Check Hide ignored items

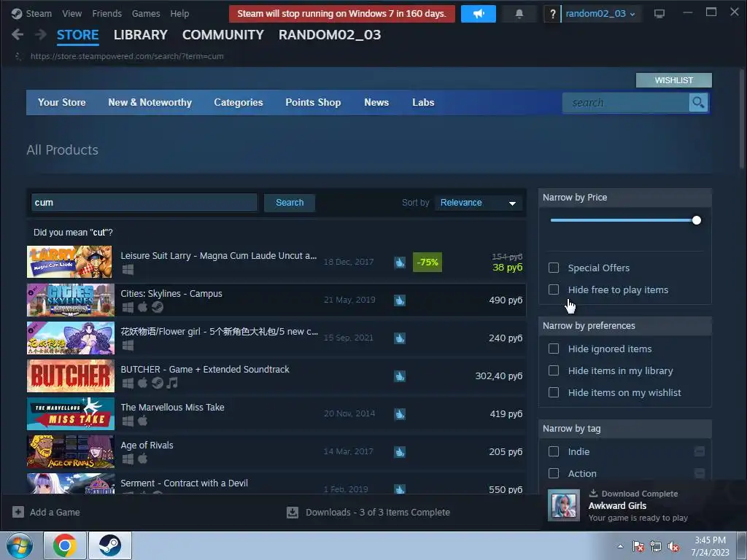[x=554, y=349]
